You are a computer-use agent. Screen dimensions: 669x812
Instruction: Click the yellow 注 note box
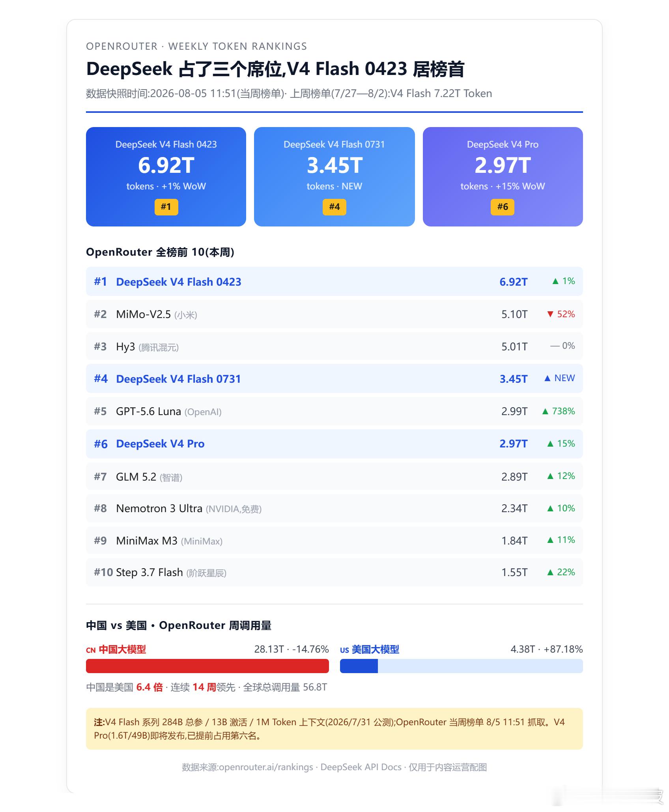334,729
